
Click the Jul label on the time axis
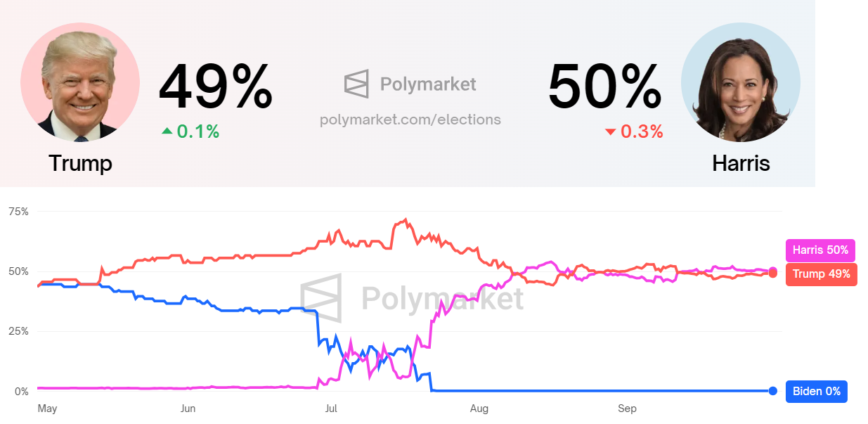pyautogui.click(x=332, y=409)
